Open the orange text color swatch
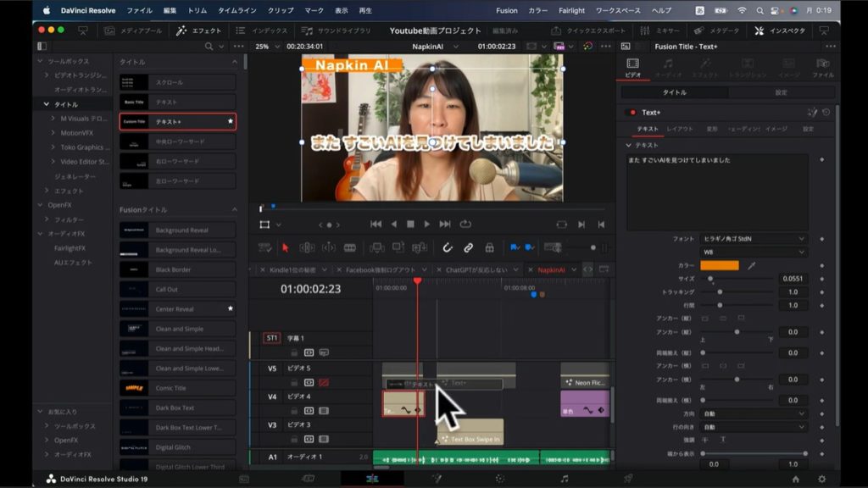 [x=719, y=265]
